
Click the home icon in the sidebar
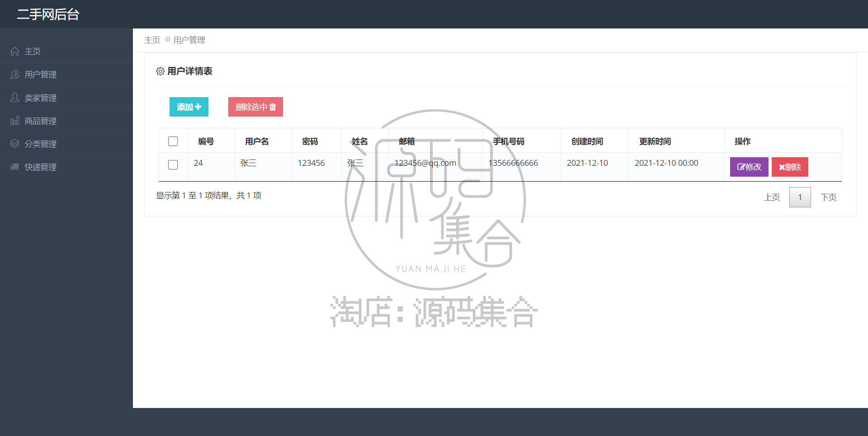(x=14, y=52)
